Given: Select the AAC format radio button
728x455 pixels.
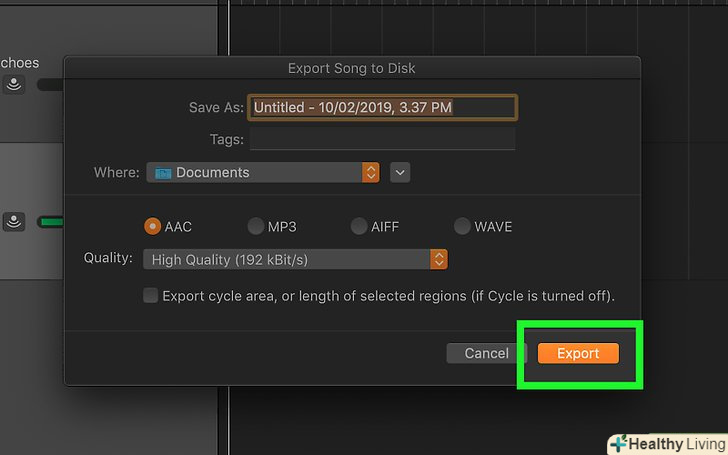Looking at the screenshot, I should [153, 227].
